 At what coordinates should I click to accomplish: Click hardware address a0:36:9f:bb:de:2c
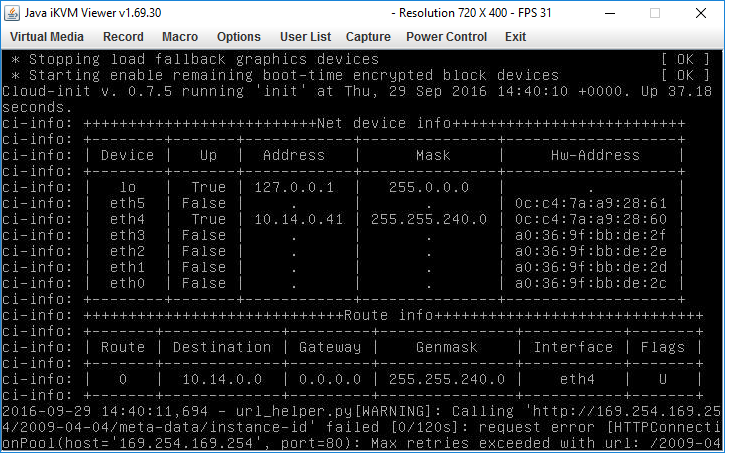point(590,283)
